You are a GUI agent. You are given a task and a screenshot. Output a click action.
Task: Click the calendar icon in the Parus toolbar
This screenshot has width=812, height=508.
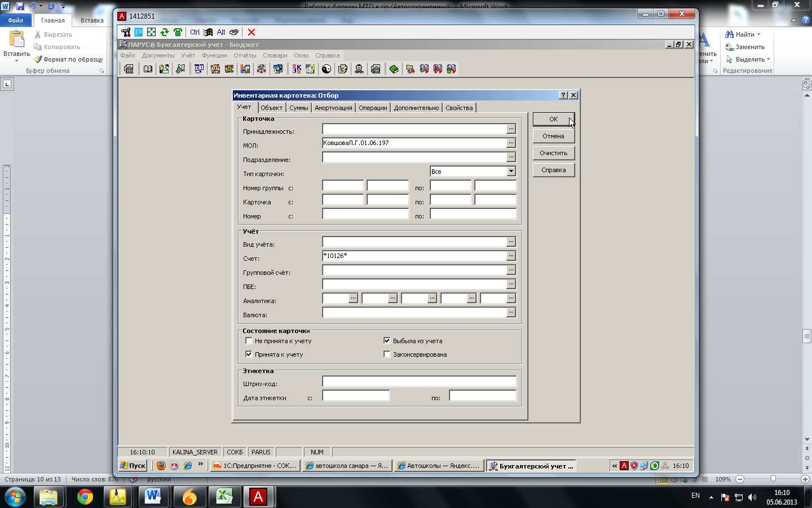pyautogui.click(x=198, y=69)
